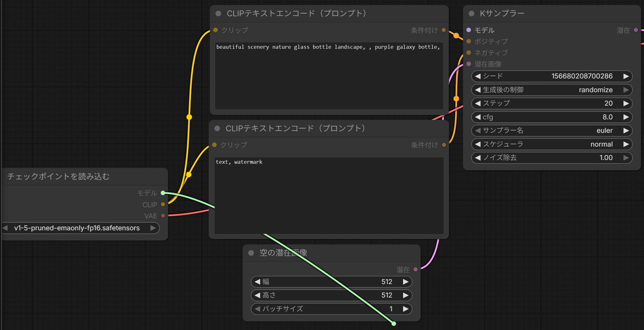The width and height of the screenshot is (644, 330).
Task: Decrease ノイズ除去 with left arrow
Action: click(x=478, y=158)
